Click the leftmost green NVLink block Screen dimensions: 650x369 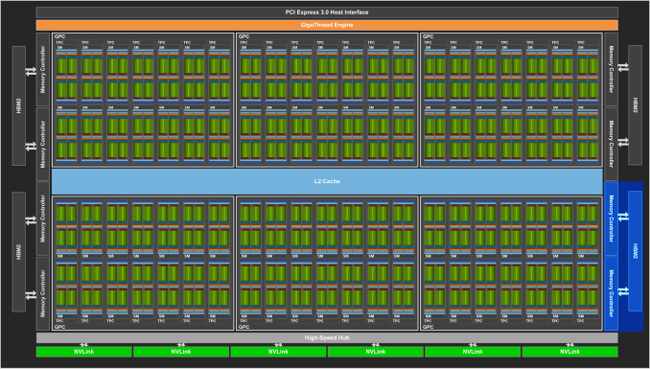click(84, 352)
